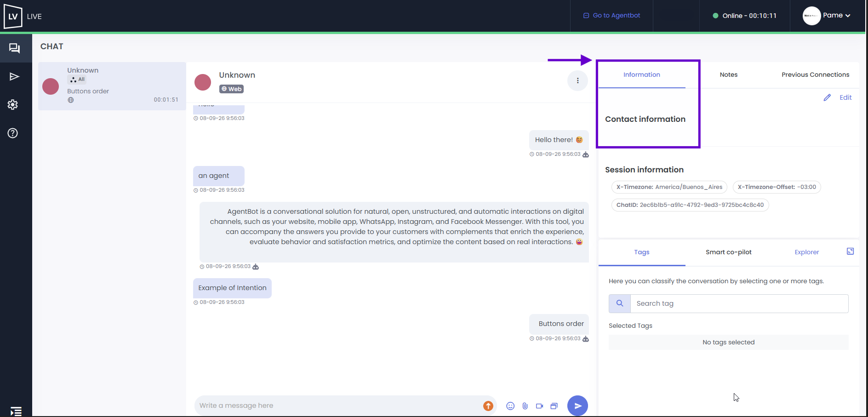Send the message with the blue button
Viewport: 868px width, 417px height.
click(x=577, y=406)
